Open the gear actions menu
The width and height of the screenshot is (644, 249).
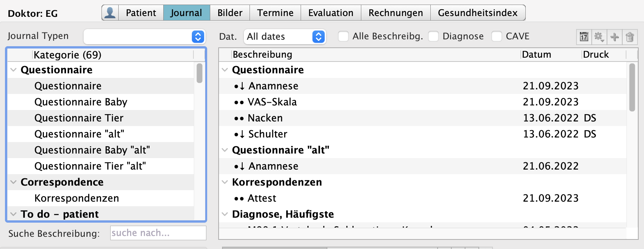click(x=599, y=37)
